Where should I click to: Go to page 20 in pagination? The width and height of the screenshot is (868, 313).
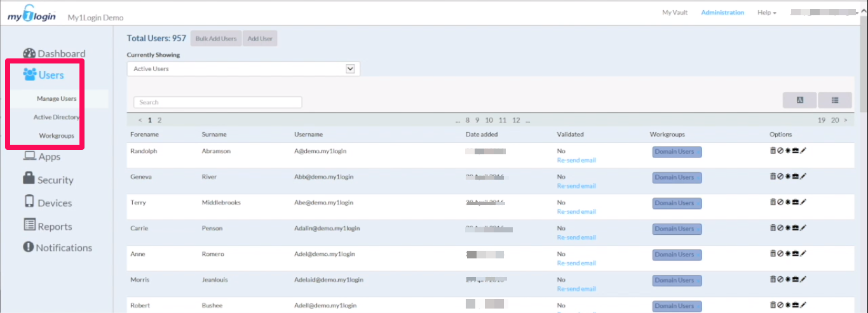pyautogui.click(x=835, y=120)
